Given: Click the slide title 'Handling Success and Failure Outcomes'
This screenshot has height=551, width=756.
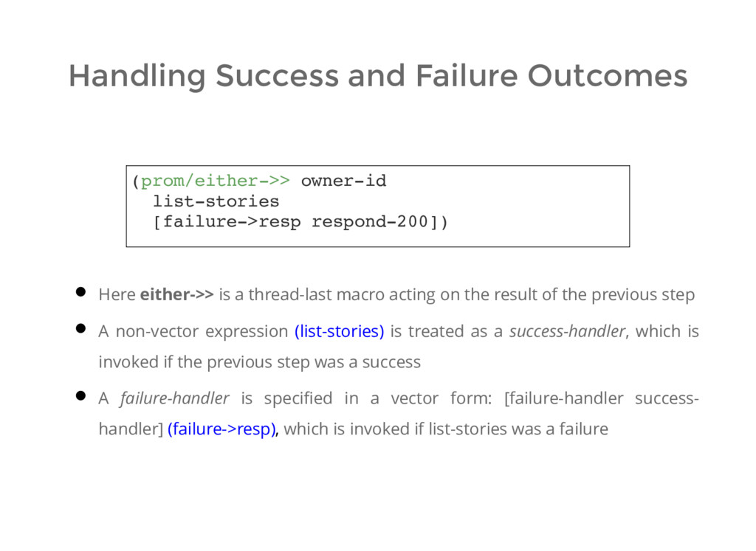Looking at the screenshot, I should [378, 76].
